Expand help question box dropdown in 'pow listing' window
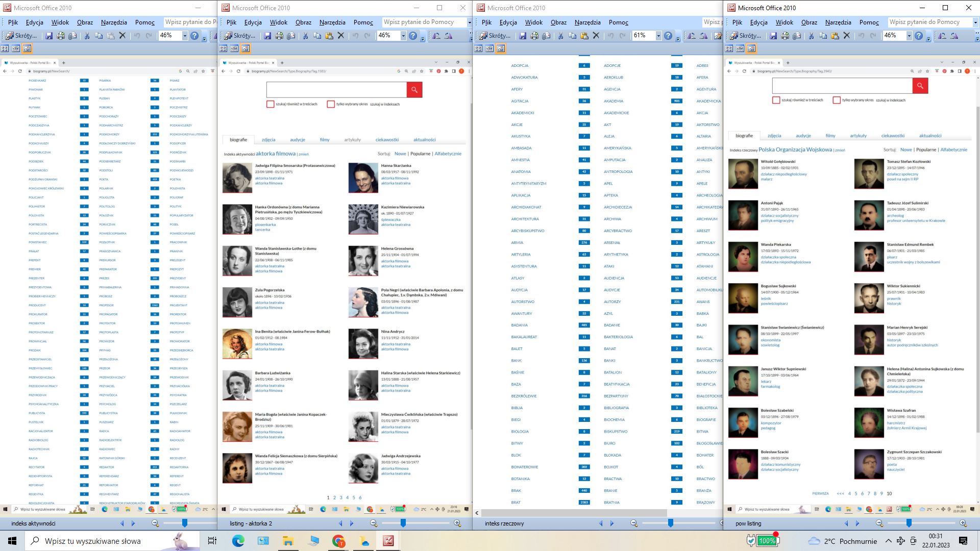Image resolution: width=980 pixels, height=551 pixels. pyautogui.click(x=975, y=22)
